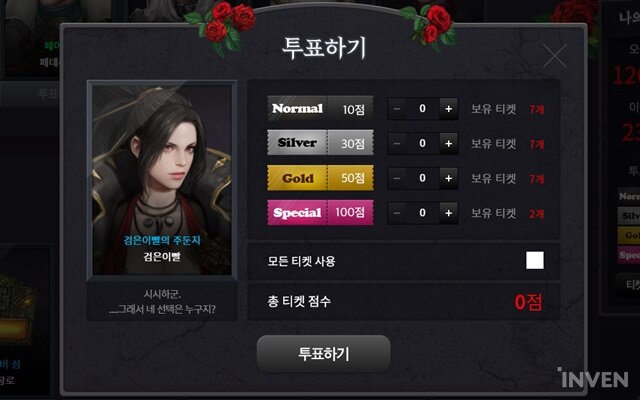
Task: Click the 검은이빨 character portrait
Action: pyautogui.click(x=162, y=180)
